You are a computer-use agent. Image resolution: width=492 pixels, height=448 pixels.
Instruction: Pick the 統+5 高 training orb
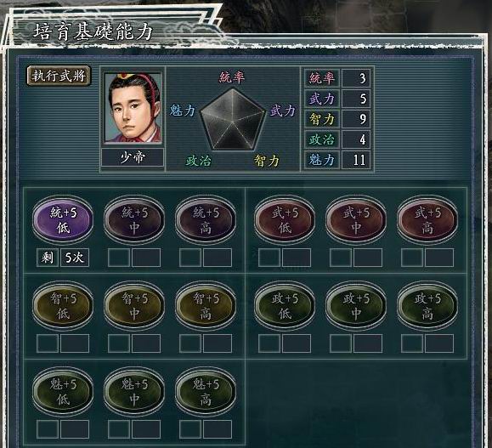tap(206, 219)
